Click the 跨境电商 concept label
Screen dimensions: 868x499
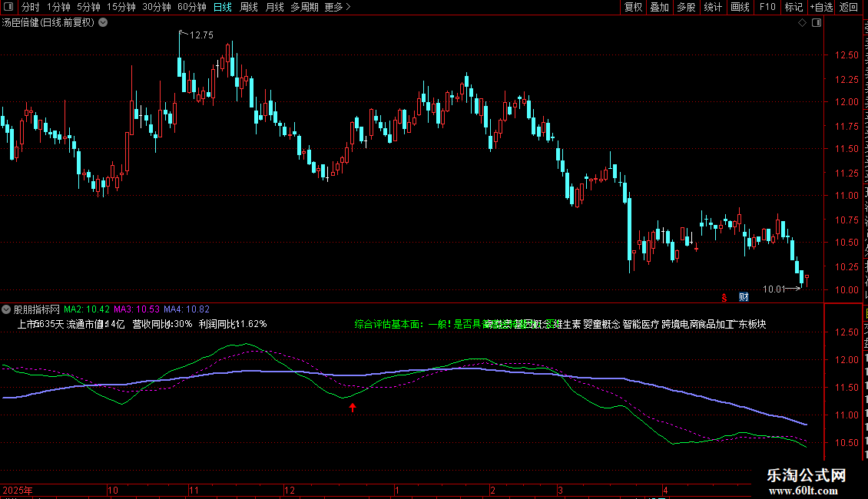pyautogui.click(x=681, y=324)
